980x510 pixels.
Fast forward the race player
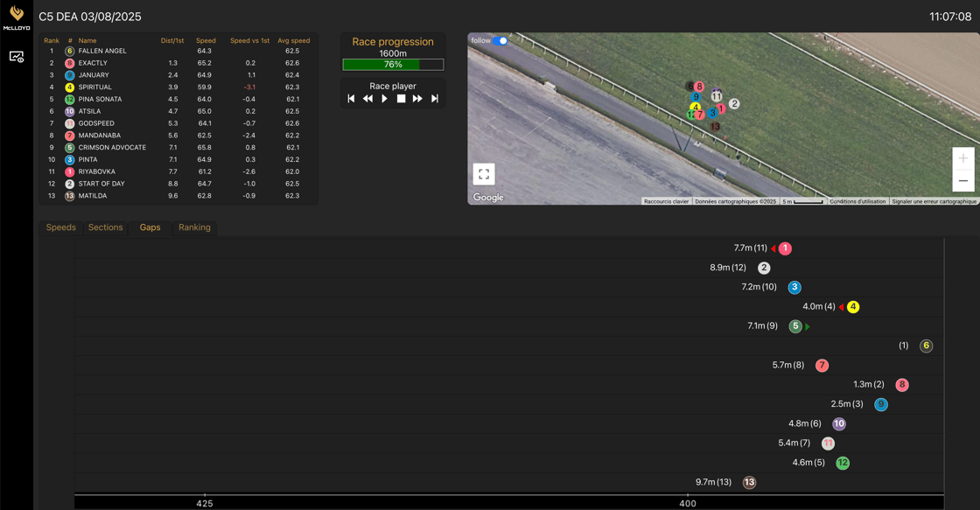point(417,99)
